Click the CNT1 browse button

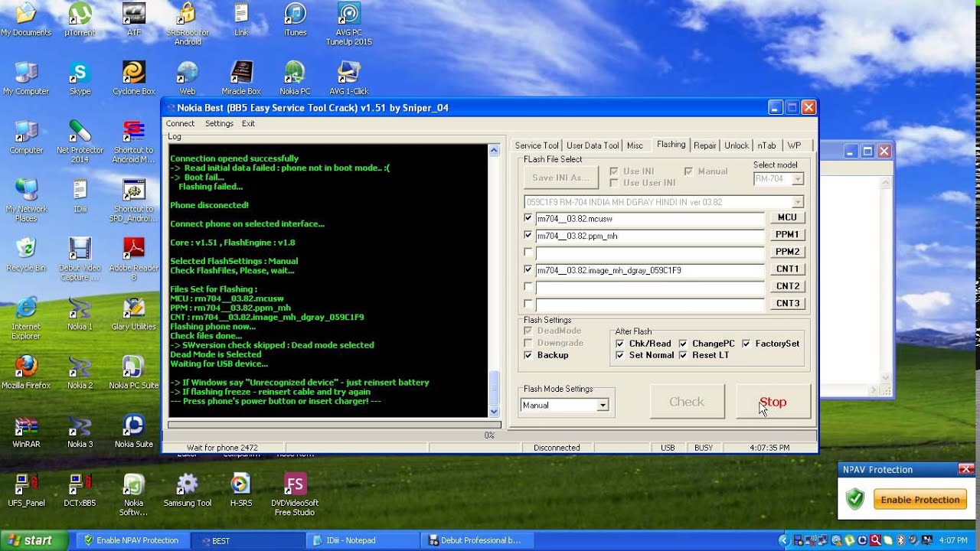tap(787, 269)
